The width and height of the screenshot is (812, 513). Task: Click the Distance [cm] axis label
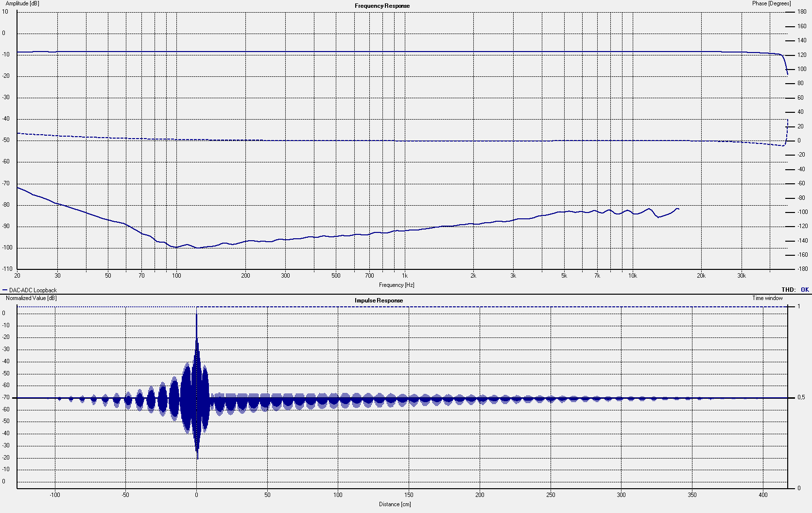point(395,504)
